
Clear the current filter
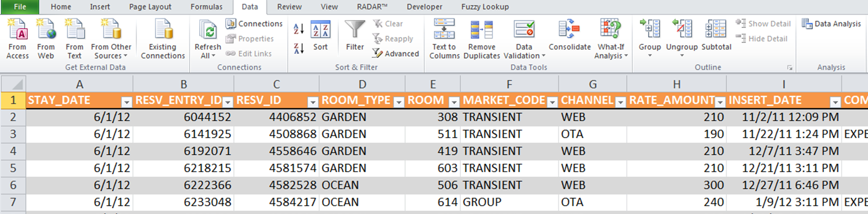click(388, 24)
